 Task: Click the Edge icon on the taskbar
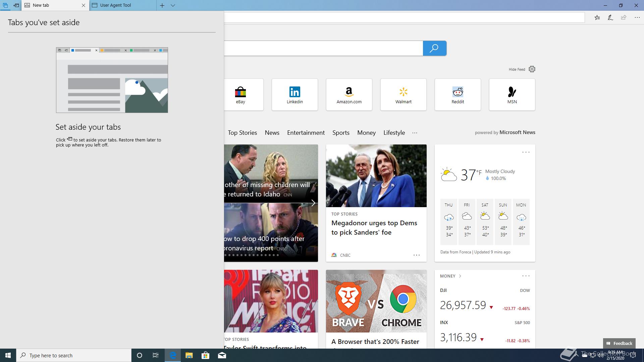[172, 355]
